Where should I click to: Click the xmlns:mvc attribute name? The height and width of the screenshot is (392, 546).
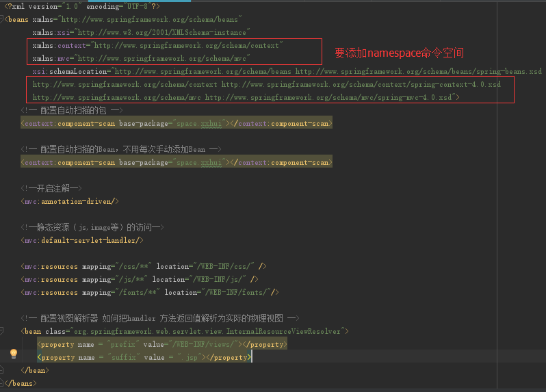pos(51,58)
